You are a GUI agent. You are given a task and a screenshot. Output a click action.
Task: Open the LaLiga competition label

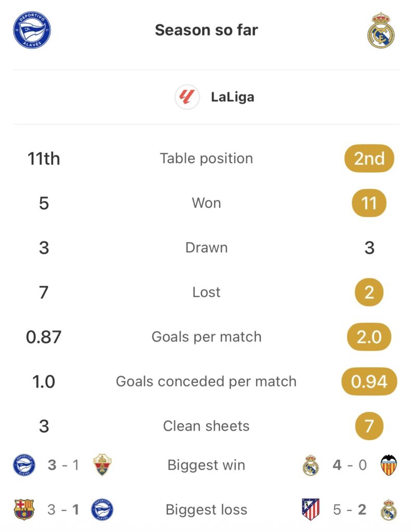pos(232,97)
